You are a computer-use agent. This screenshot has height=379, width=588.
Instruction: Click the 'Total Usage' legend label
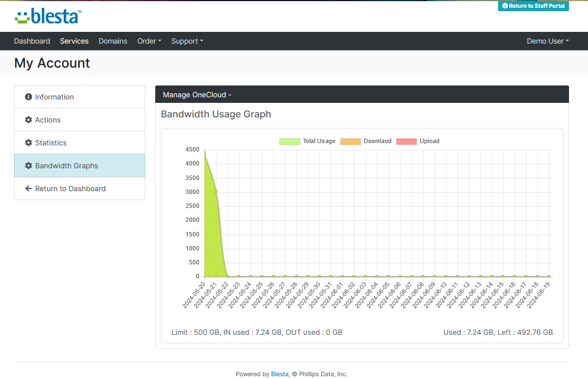pyautogui.click(x=319, y=141)
